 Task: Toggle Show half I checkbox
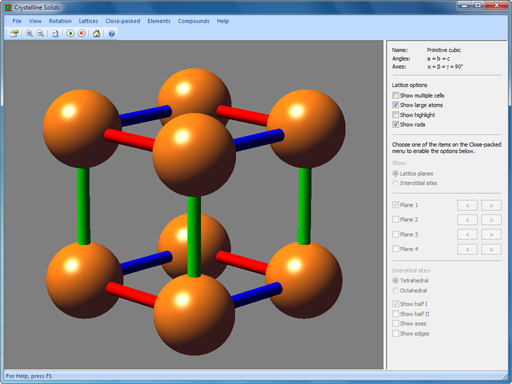click(395, 304)
